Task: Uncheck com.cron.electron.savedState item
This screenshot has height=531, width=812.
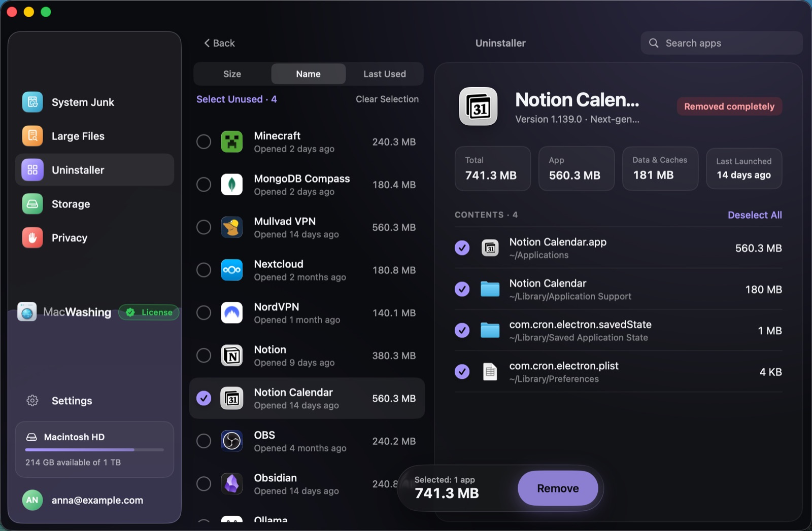Action: [462, 331]
